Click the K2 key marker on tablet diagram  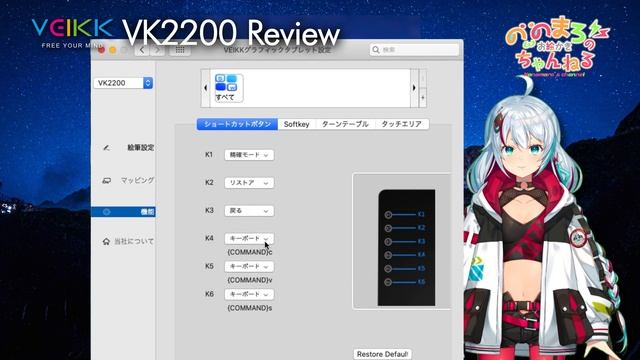coord(389,228)
